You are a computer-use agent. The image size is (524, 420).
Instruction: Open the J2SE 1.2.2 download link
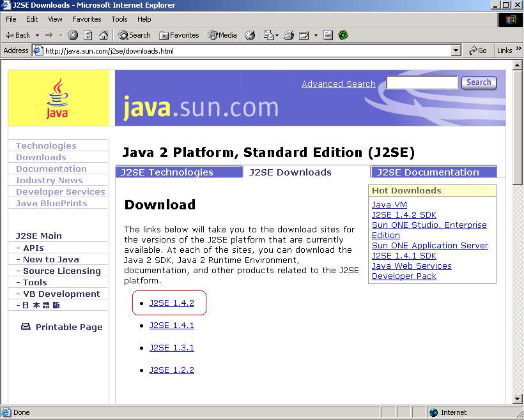click(x=172, y=370)
